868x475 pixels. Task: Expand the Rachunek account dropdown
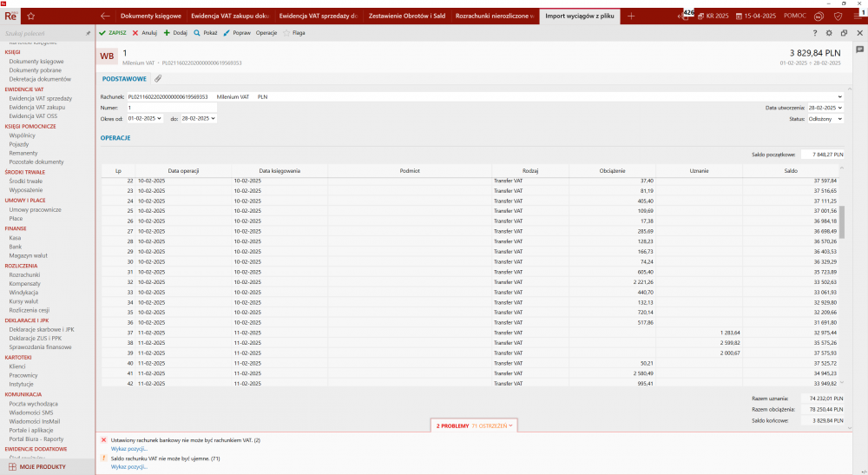coord(839,97)
